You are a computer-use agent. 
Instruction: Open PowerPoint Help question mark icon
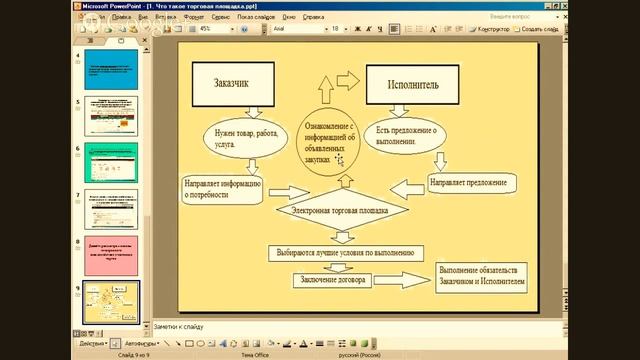(244, 29)
